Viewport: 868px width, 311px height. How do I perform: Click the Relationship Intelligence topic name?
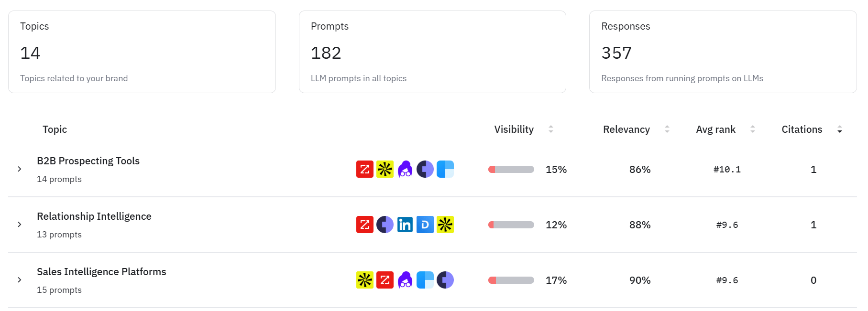[x=94, y=216]
